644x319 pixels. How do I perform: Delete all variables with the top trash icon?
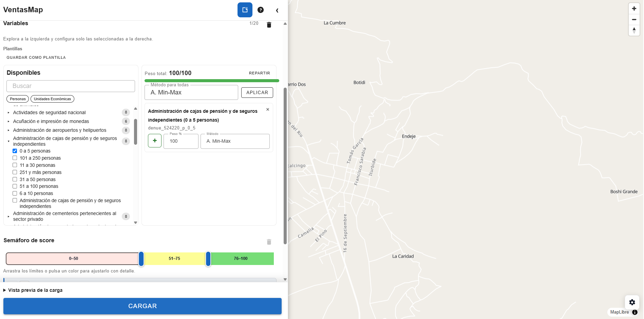[269, 25]
